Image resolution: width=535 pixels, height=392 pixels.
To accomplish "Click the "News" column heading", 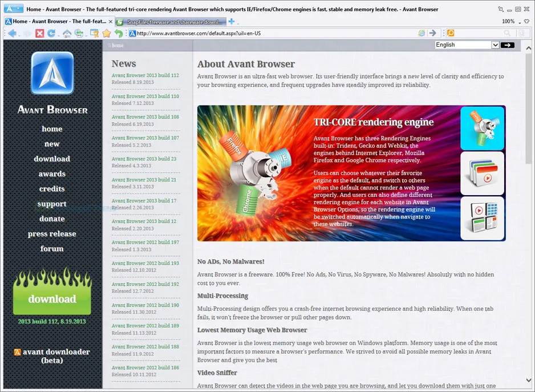I will 124,63.
